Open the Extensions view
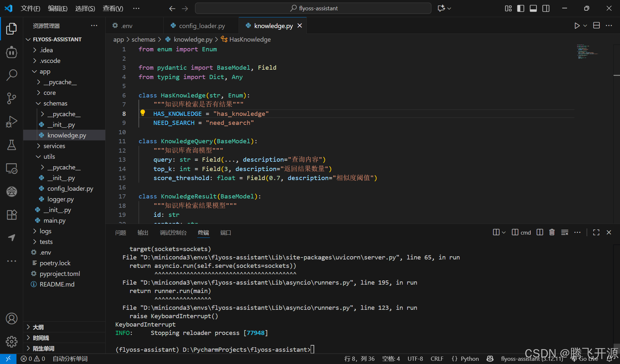The height and width of the screenshot is (364, 620). (12, 215)
